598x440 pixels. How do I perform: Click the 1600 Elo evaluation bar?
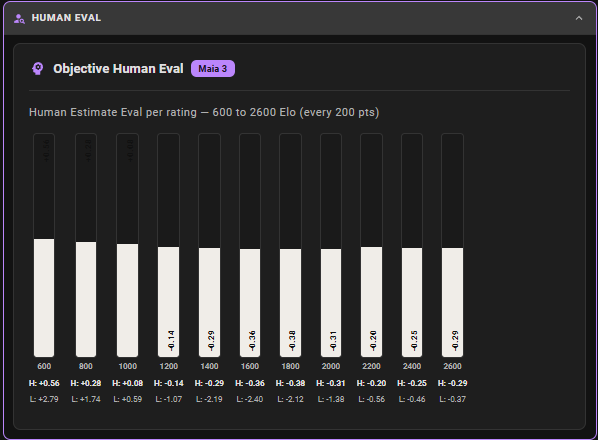click(x=250, y=245)
